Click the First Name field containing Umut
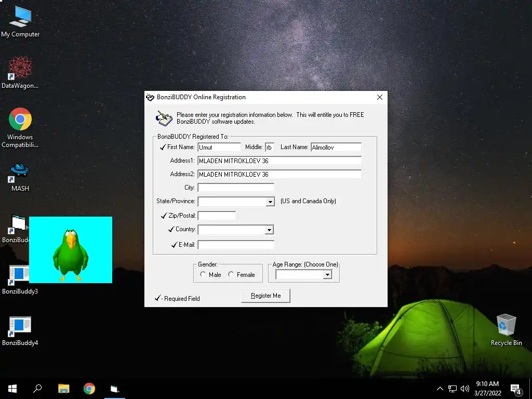532x399 pixels. tap(219, 147)
